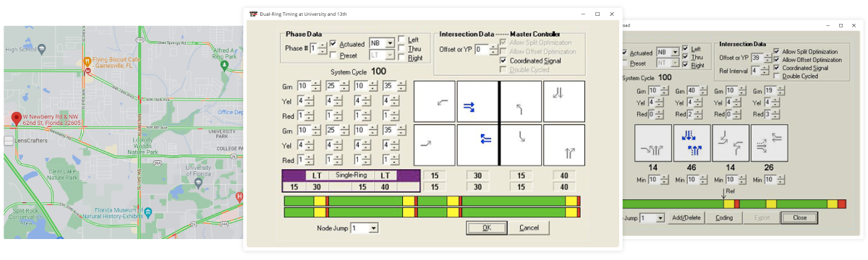Select top-left left-turn phase diagram box
Screen dimensions: 868x260
(x=434, y=101)
